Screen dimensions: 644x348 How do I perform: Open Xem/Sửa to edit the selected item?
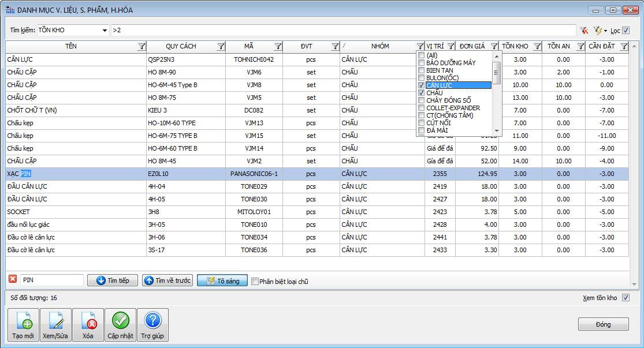click(x=56, y=325)
